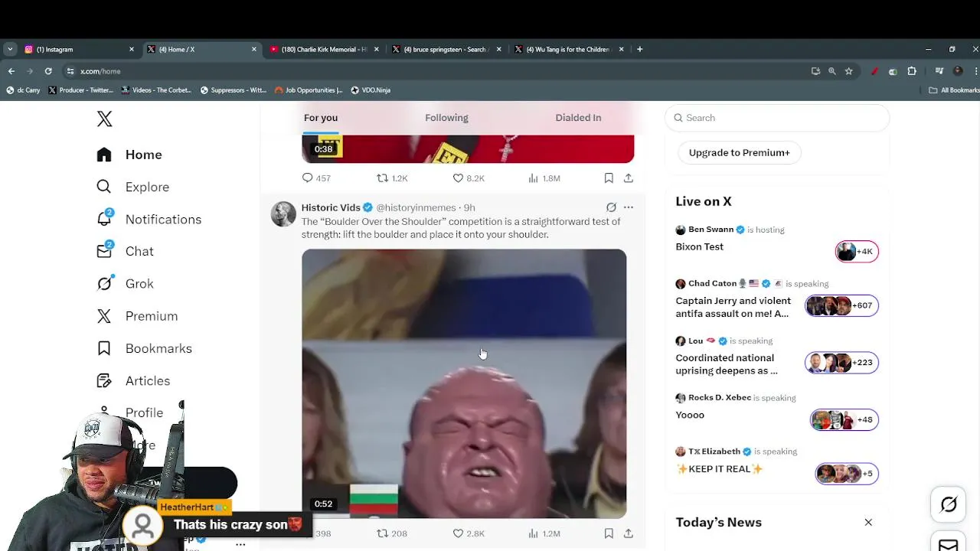The height and width of the screenshot is (551, 980).
Task: Click Upgrade to Premium+ button
Action: tap(740, 152)
